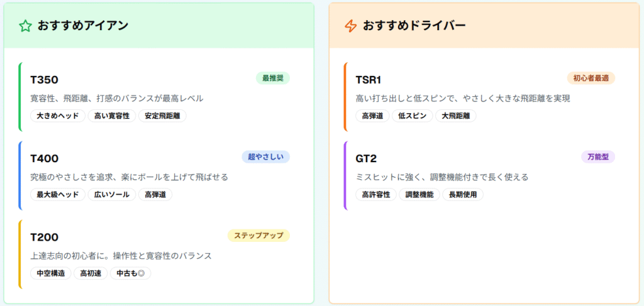Image resolution: width=644 pixels, height=306 pixels.
Task: Click the ステップアップ badge on T200
Action: coord(258,236)
